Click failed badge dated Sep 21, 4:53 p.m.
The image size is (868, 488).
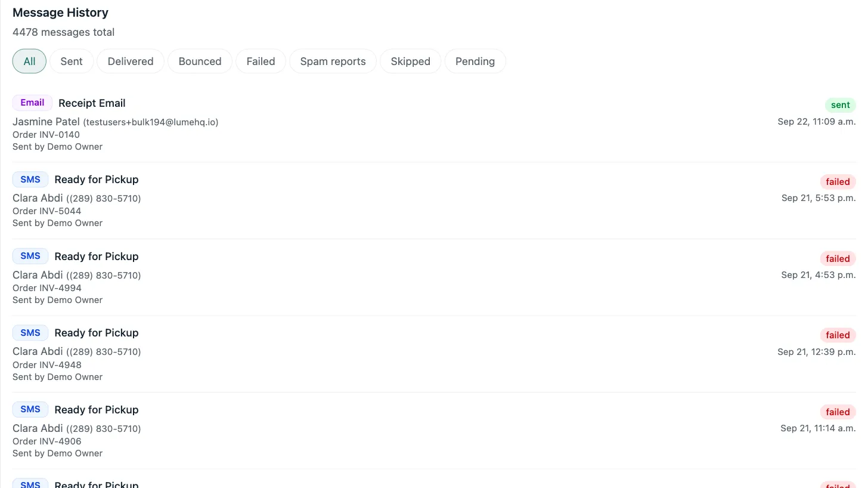(838, 259)
